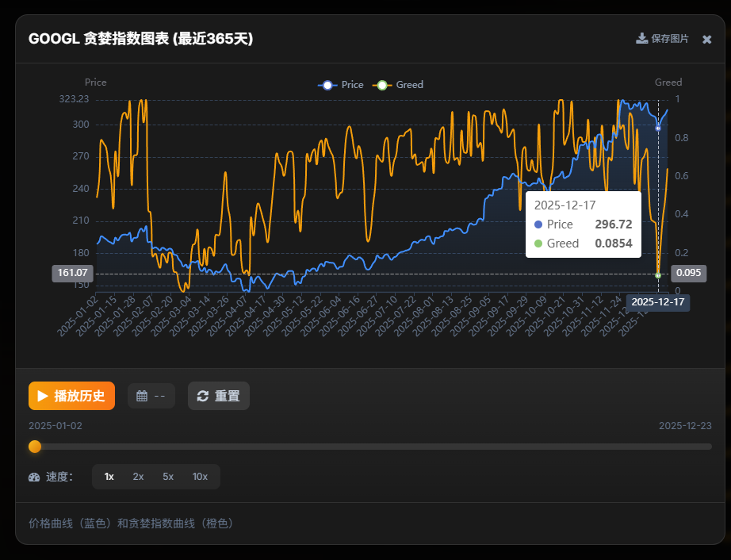
Task: Click the 2025-12-17 axis marker label
Action: (x=659, y=302)
